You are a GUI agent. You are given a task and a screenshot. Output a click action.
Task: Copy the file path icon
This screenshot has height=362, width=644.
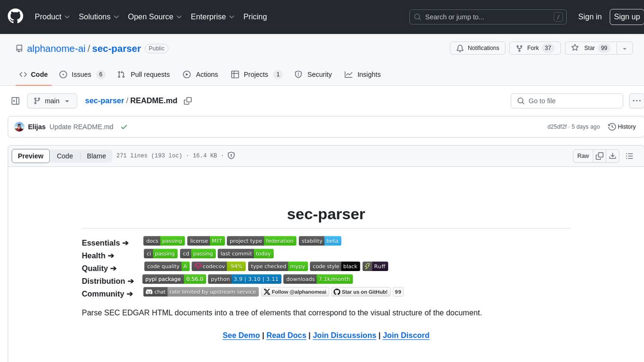[188, 101]
